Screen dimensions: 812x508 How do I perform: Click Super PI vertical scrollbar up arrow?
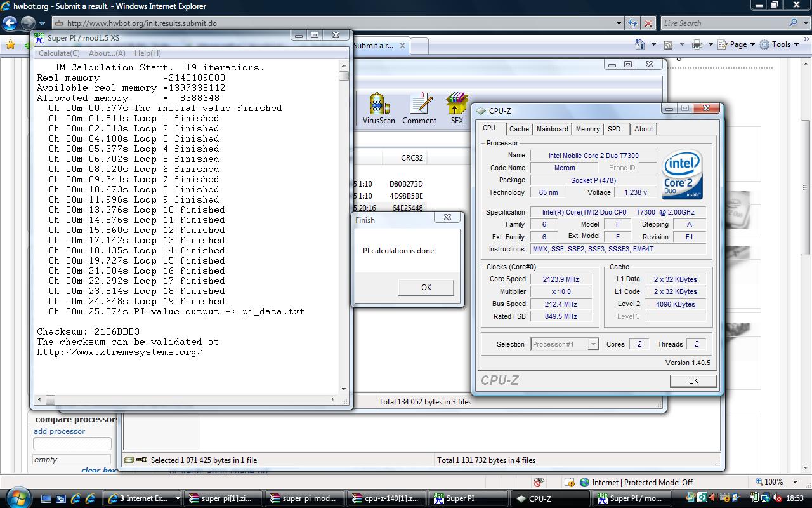click(344, 65)
